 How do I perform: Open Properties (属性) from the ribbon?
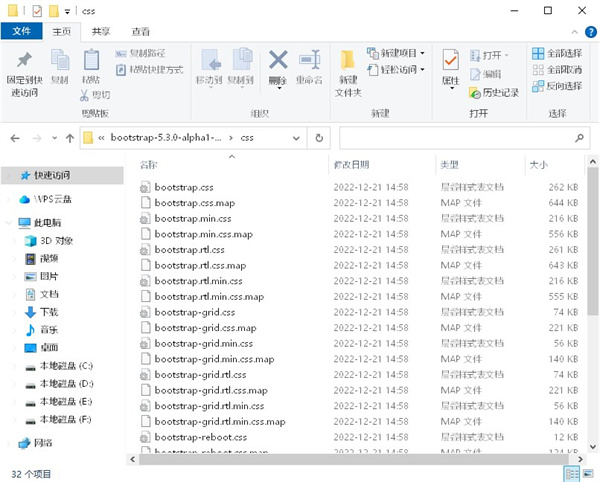450,65
